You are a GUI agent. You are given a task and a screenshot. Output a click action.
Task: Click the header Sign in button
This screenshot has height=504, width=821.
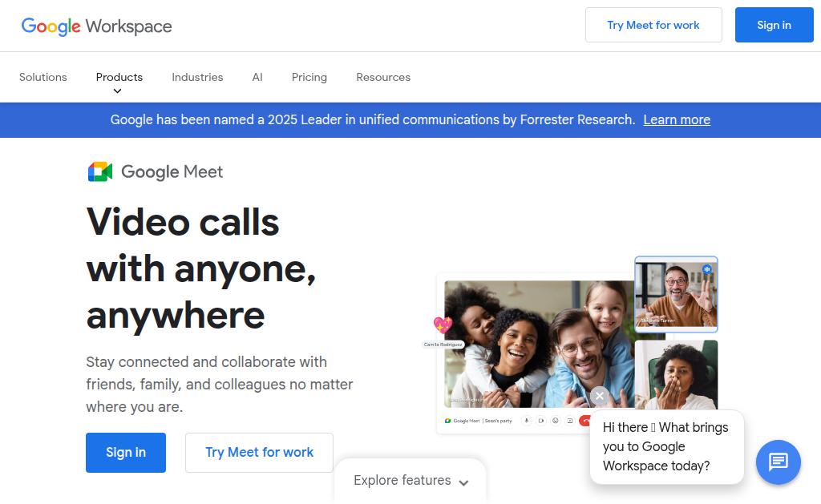click(x=774, y=25)
